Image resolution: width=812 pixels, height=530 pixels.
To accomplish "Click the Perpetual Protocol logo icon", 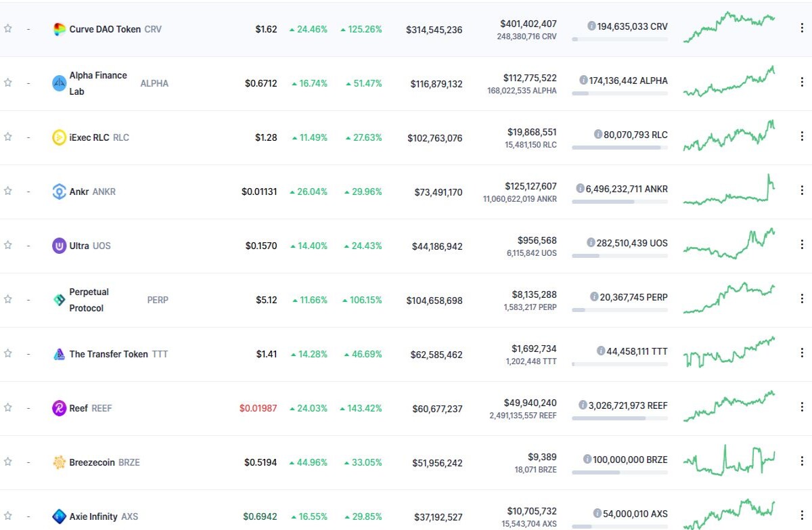I will pos(60,300).
